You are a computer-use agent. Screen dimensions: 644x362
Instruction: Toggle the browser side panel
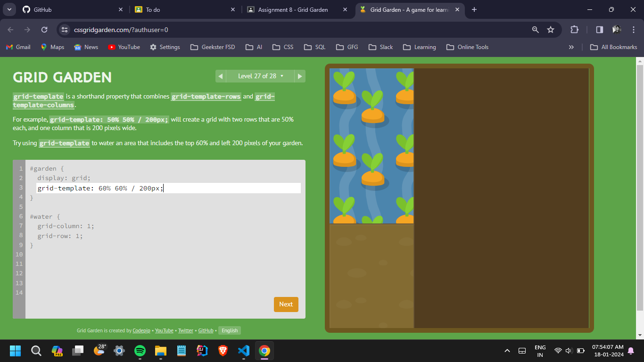coord(599,30)
